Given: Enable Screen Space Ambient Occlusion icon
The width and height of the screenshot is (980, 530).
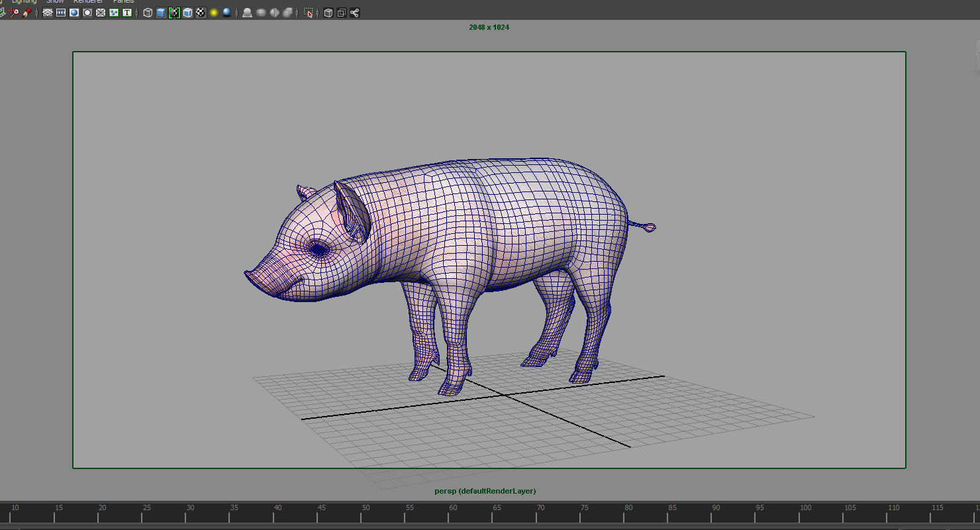Looking at the screenshot, I should pyautogui.click(x=247, y=13).
